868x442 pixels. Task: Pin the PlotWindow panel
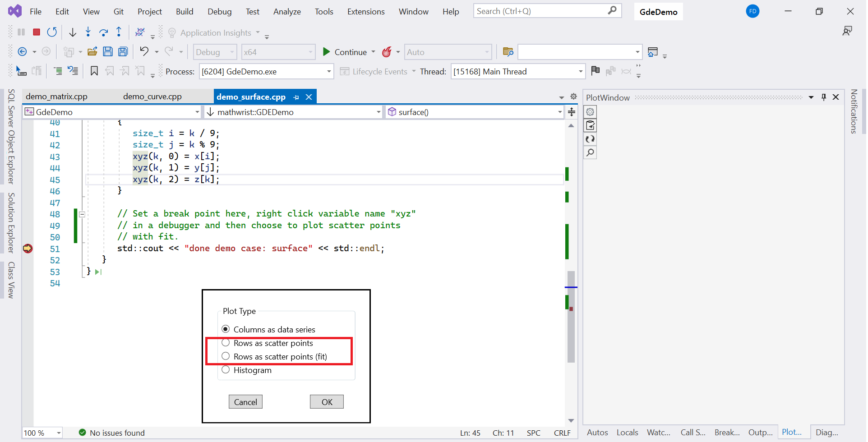(x=824, y=97)
